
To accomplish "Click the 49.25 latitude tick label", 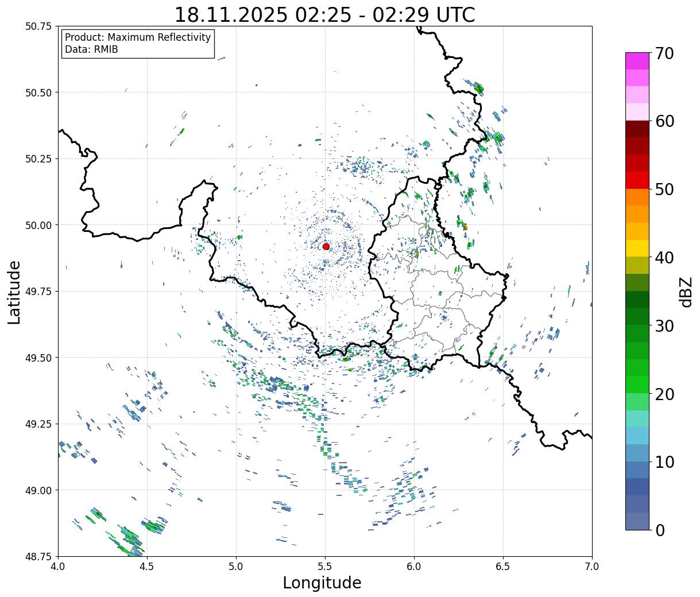I will [x=38, y=424].
